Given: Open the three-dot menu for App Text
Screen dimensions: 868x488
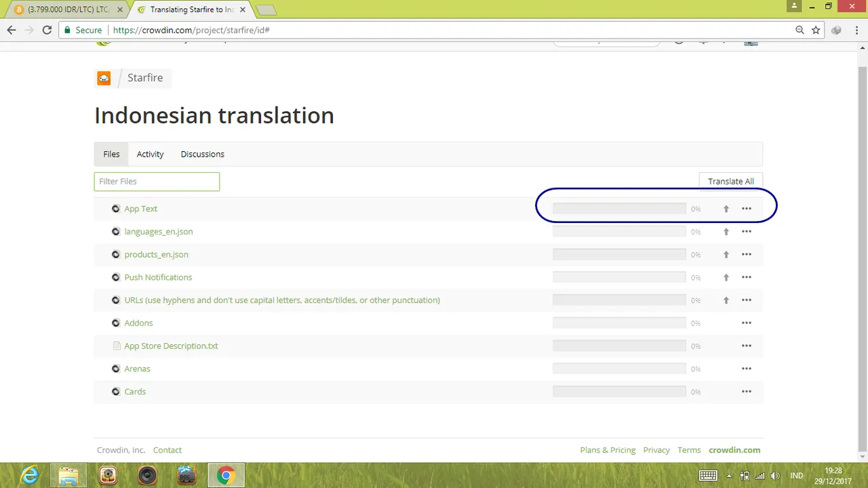Looking at the screenshot, I should point(747,209).
